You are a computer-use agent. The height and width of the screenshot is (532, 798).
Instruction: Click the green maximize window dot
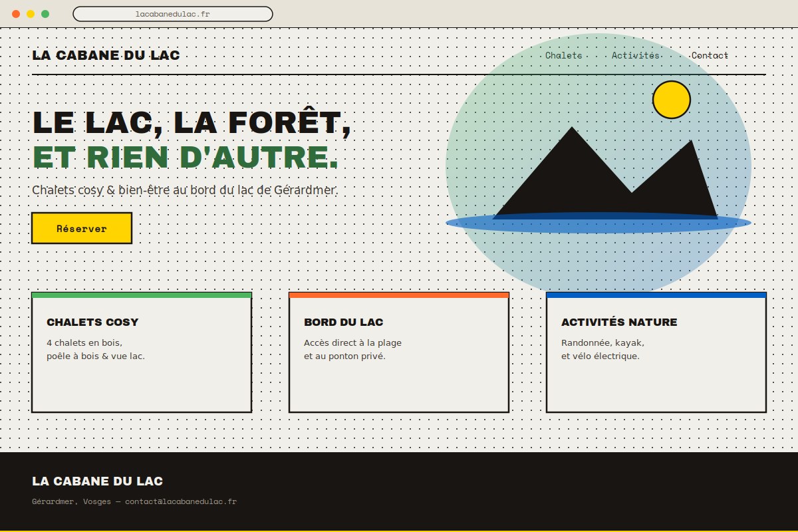pos(45,14)
